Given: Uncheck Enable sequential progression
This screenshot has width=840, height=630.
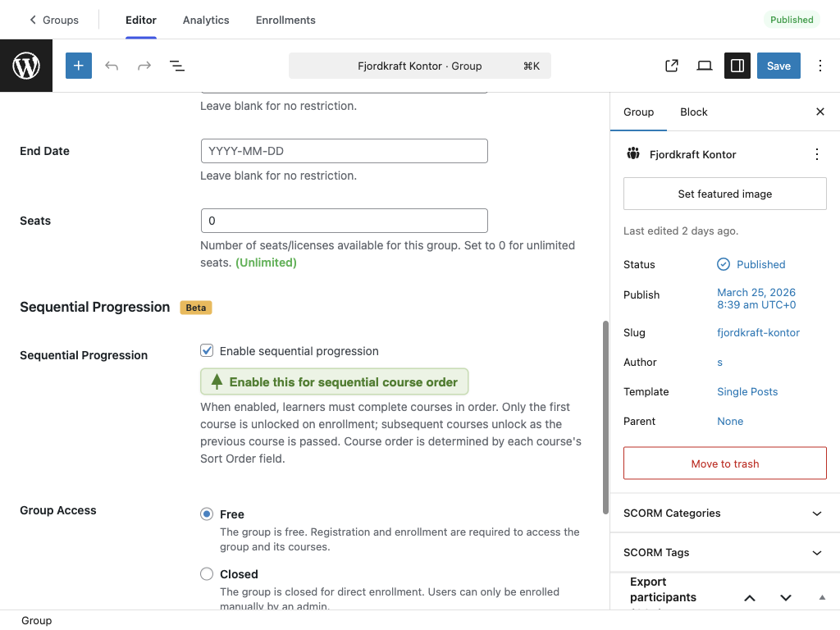Looking at the screenshot, I should (x=207, y=350).
